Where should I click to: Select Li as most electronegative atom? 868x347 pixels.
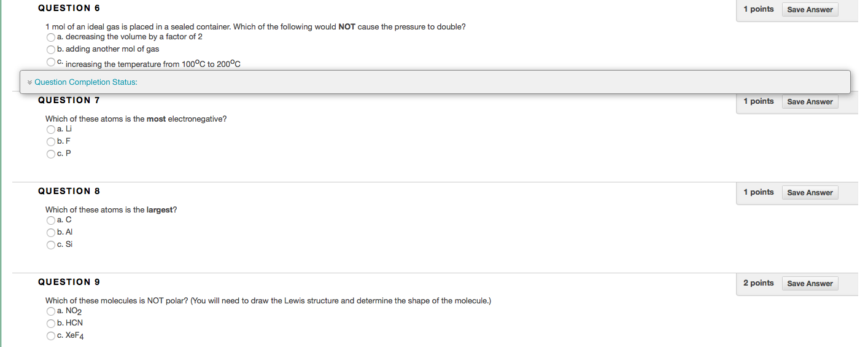pyautogui.click(x=51, y=130)
